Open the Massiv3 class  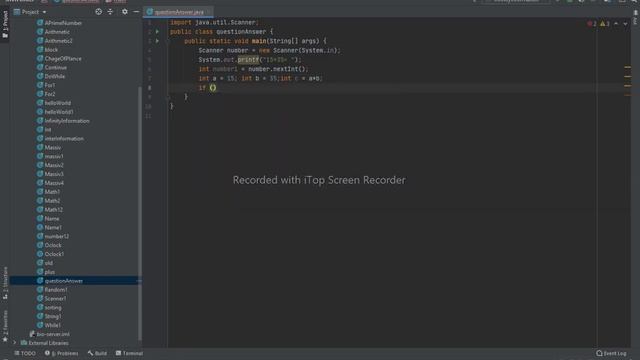tap(50, 174)
